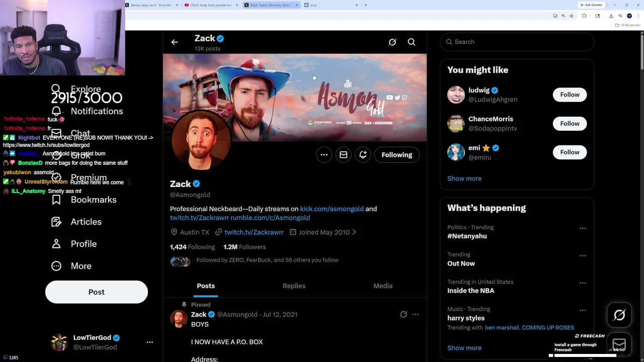View 1.2M Followers list
The image size is (644, 362).
tap(245, 247)
